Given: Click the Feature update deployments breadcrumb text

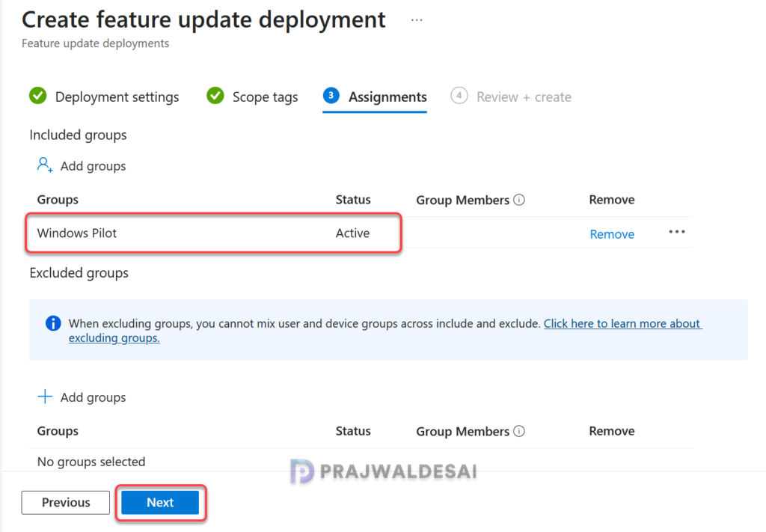Looking at the screenshot, I should pos(95,43).
